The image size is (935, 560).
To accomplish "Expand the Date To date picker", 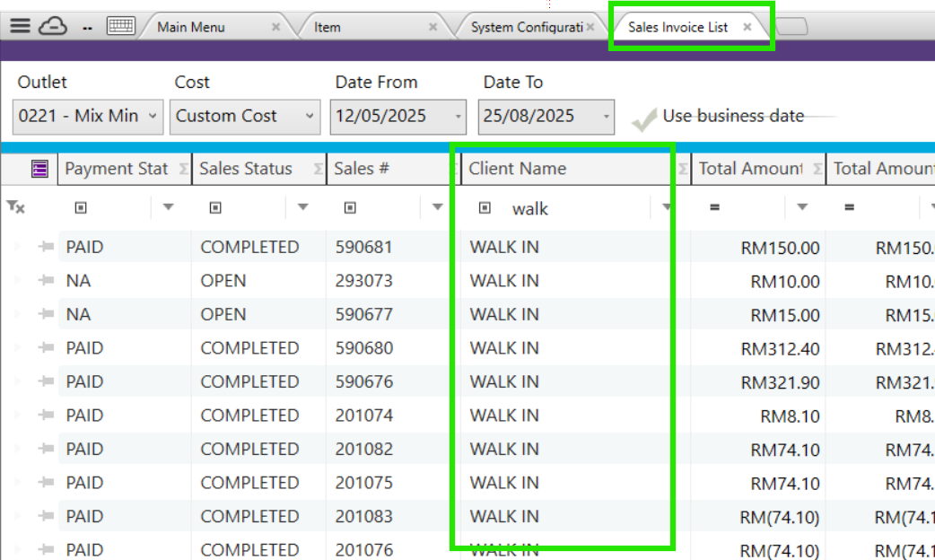I will click(x=607, y=117).
